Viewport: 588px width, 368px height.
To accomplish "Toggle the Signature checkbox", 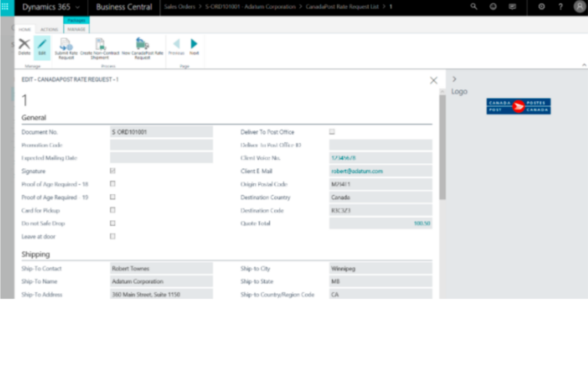I will [112, 171].
